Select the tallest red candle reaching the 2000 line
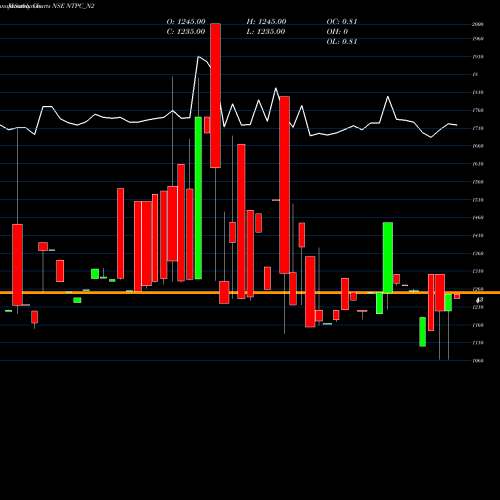The image size is (500, 500). [x=215, y=95]
